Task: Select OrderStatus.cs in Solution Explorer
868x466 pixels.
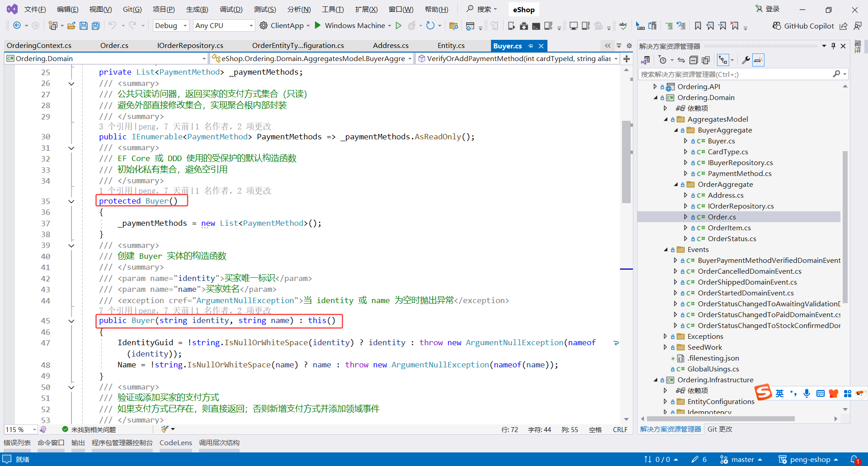Action: point(732,239)
